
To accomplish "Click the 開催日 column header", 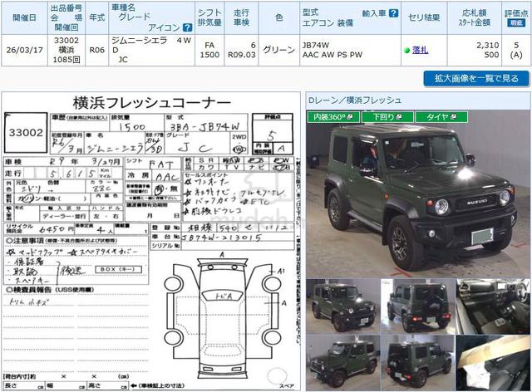I will (x=24, y=17).
